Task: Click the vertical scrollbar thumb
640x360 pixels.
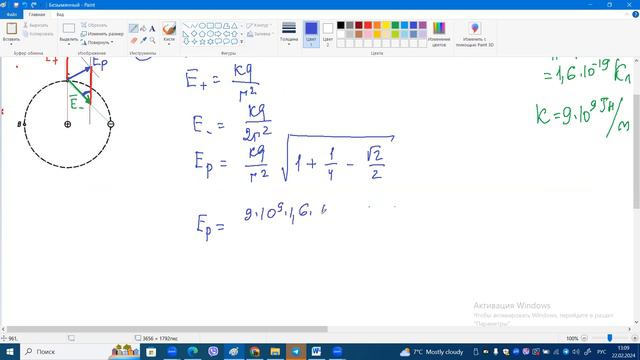Action: [637, 151]
